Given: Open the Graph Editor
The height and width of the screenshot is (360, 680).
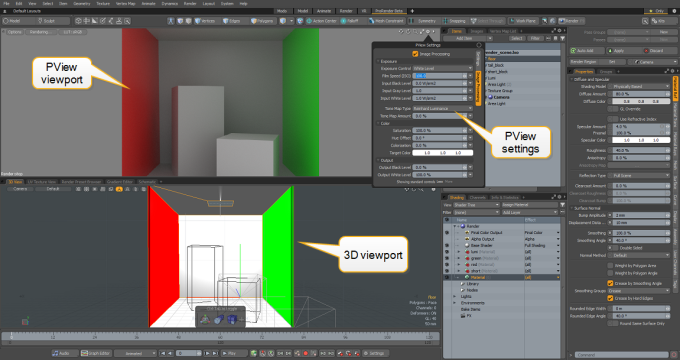Looking at the screenshot, I should pos(96,353).
